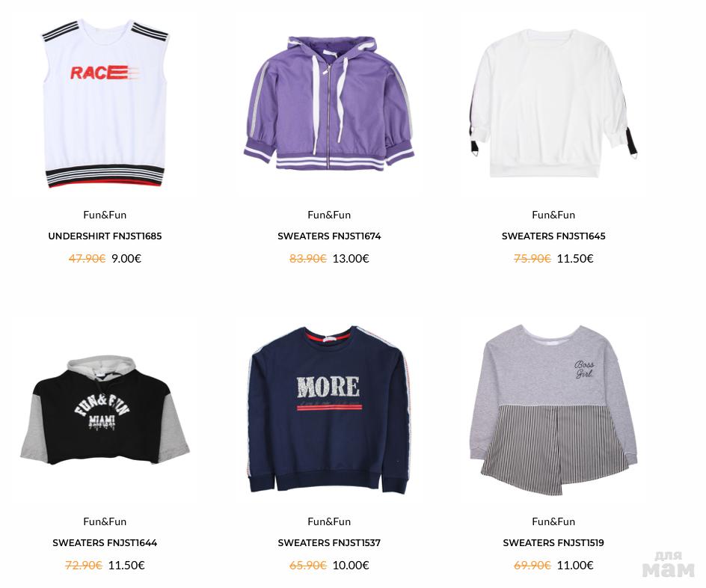706x588 pixels.
Task: Click the UNDERSHIRT FNJST1685 product title
Action: [105, 236]
